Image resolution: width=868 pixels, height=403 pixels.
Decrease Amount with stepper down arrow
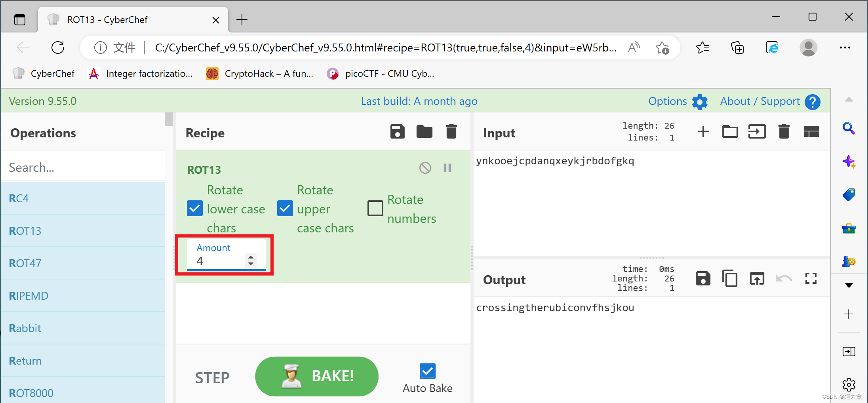(251, 264)
